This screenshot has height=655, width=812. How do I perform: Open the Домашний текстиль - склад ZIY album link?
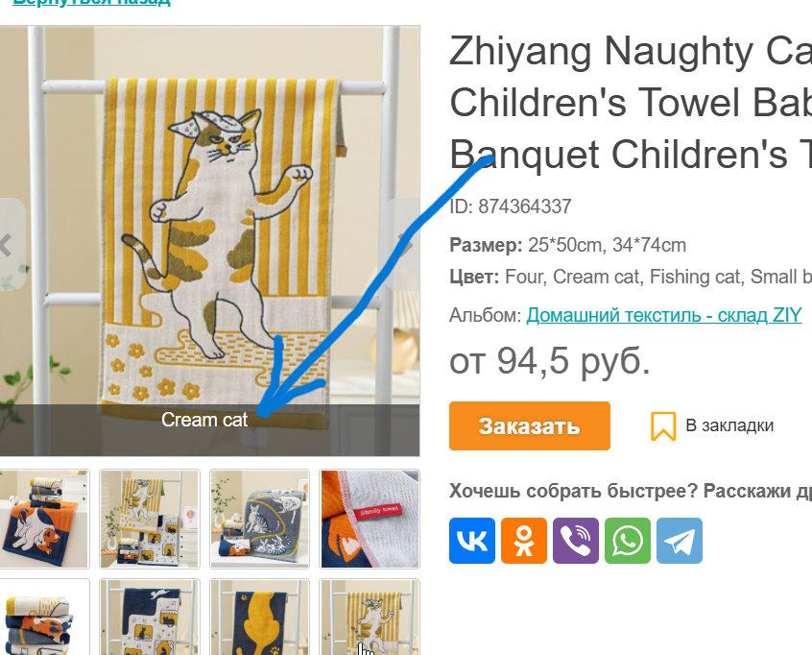click(664, 315)
